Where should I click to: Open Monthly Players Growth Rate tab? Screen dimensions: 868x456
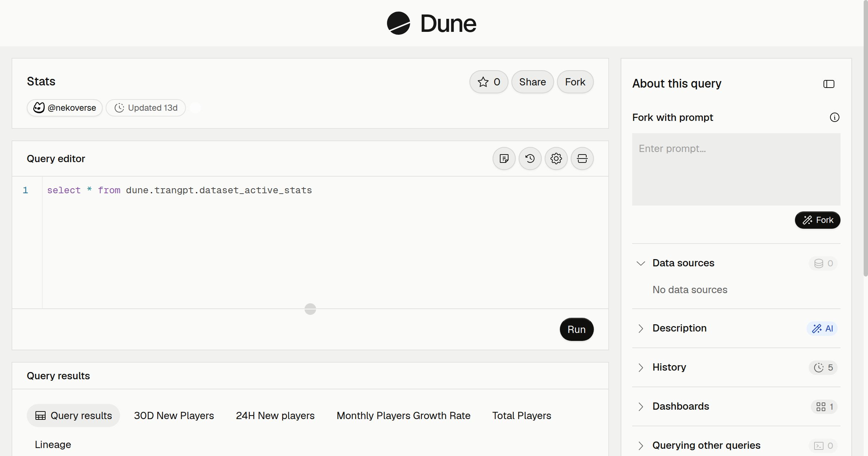(x=403, y=415)
